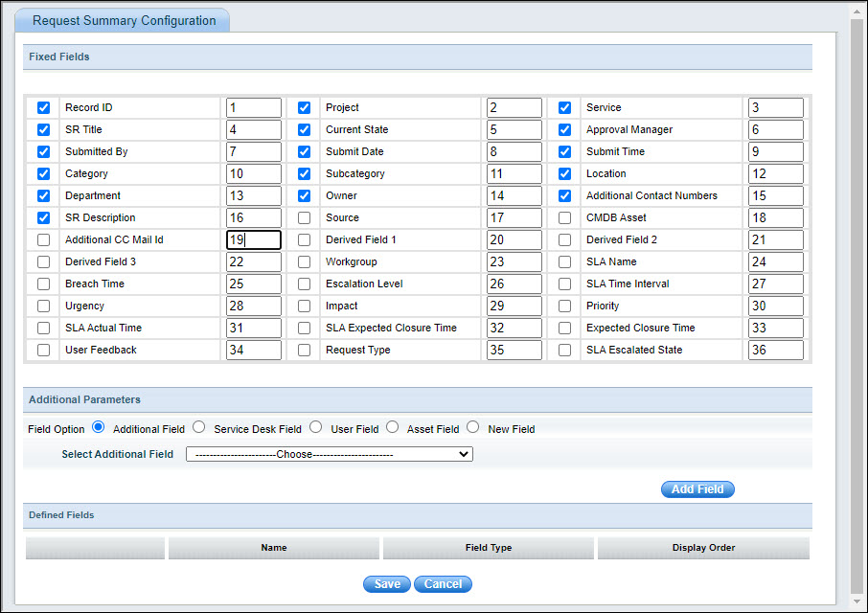Enable the Impact checkbox
Screen dimensions: 868x613
point(304,306)
